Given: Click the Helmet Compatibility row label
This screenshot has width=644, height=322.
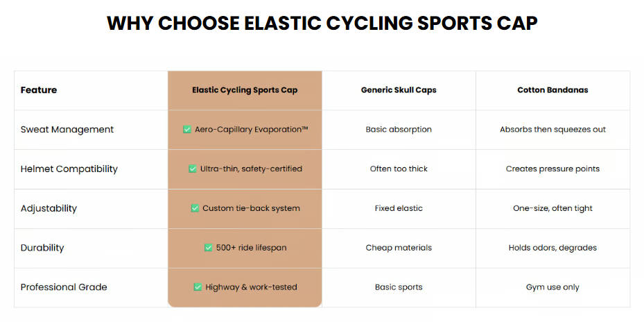Looking at the screenshot, I should (x=69, y=169).
